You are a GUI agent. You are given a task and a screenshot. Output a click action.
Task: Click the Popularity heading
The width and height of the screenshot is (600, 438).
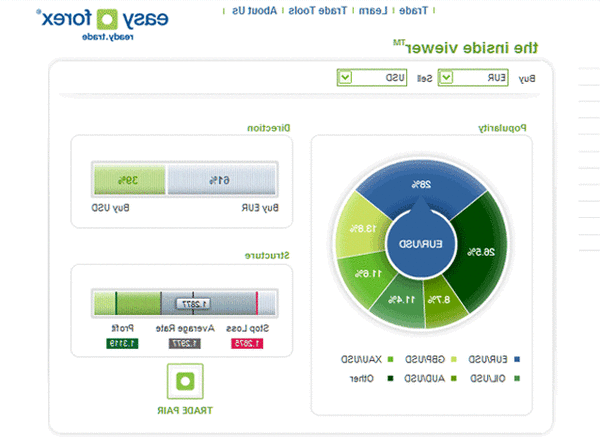(x=502, y=128)
